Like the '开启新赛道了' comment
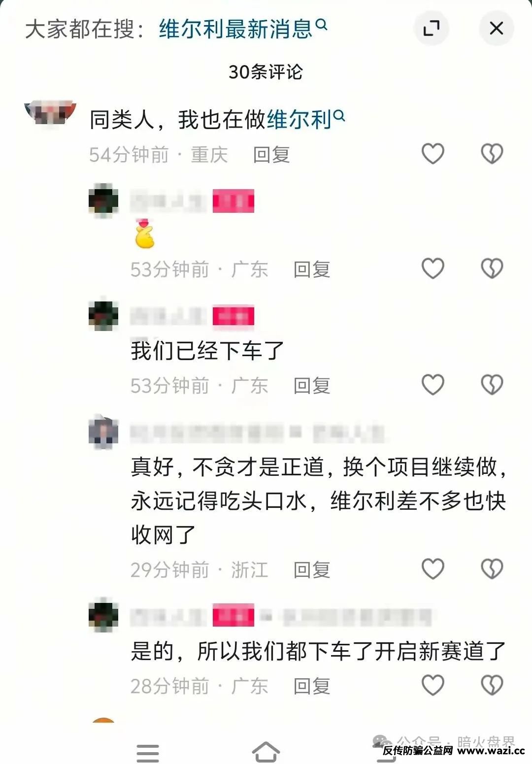The image size is (532, 764). [433, 685]
